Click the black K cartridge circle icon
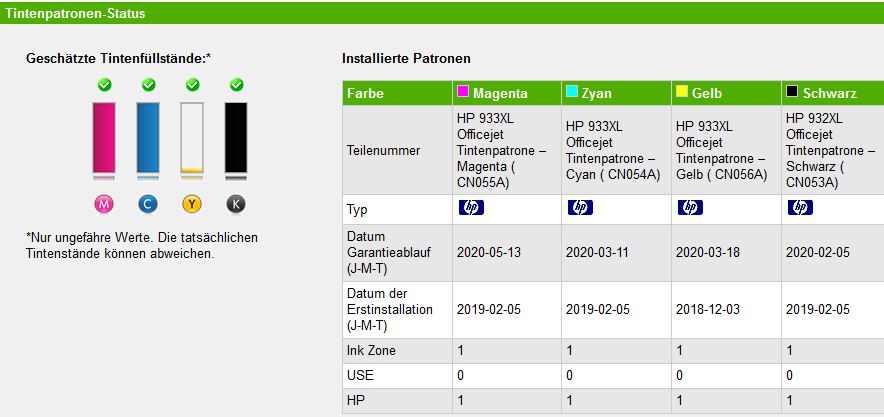The width and height of the screenshot is (884, 417). tap(236, 204)
